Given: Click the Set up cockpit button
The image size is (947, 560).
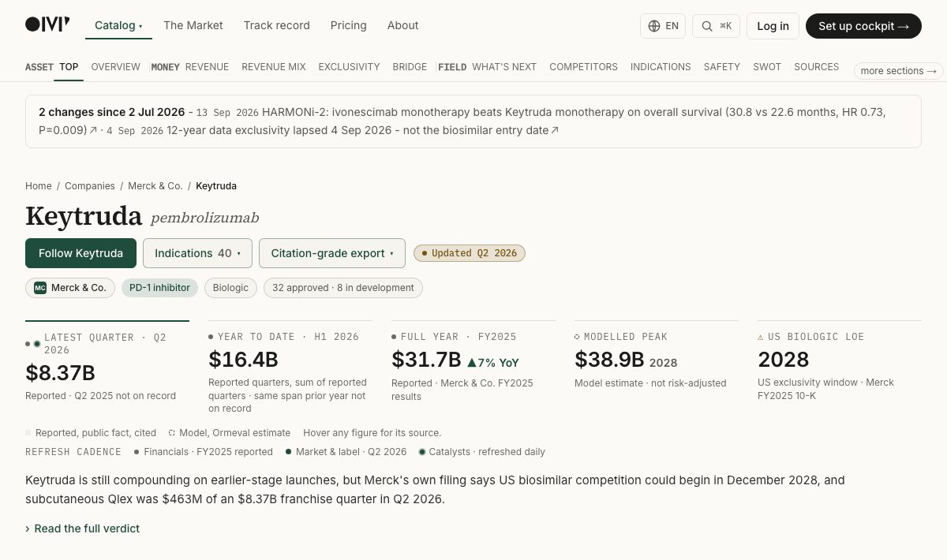Looking at the screenshot, I should (x=863, y=26).
